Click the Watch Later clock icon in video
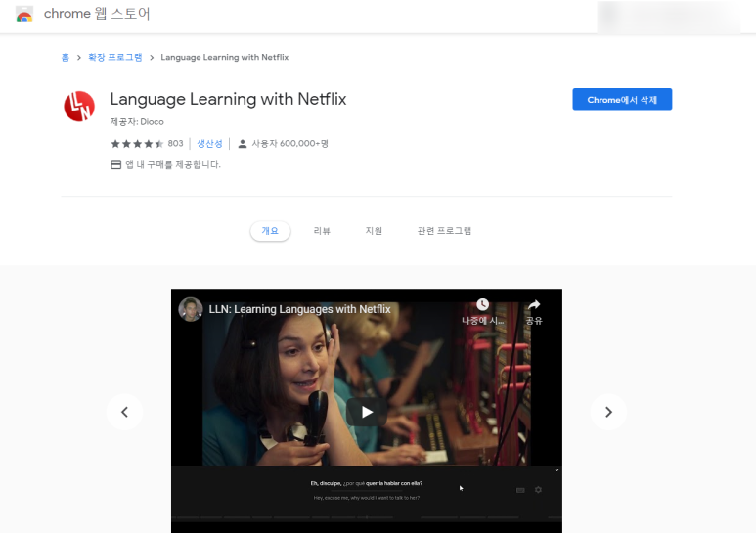The image size is (756, 533). [x=482, y=304]
